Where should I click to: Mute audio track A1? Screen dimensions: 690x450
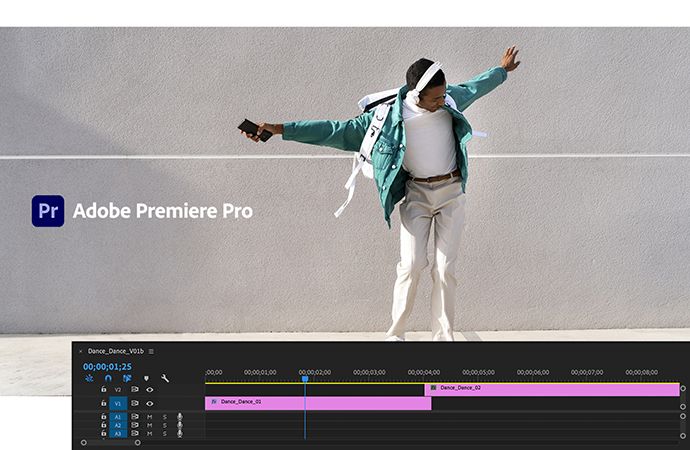click(150, 417)
